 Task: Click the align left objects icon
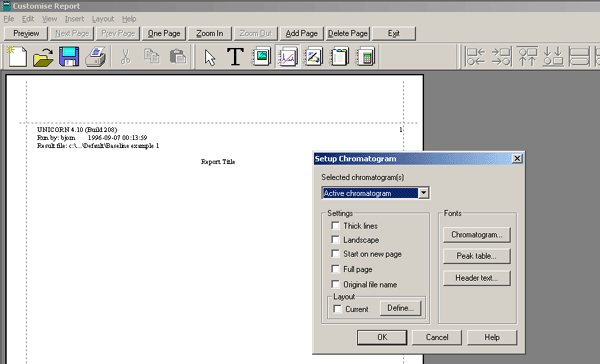(x=475, y=57)
